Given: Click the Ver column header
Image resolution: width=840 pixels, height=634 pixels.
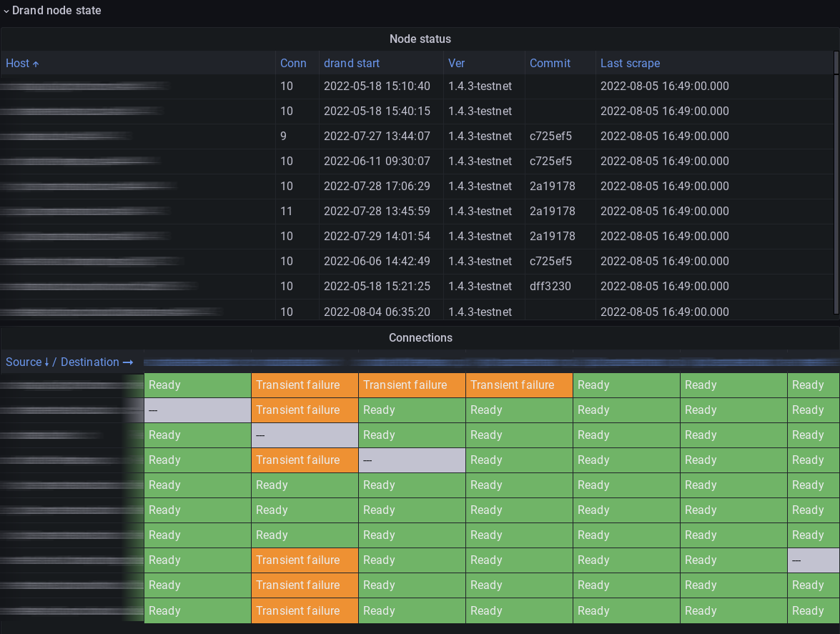Looking at the screenshot, I should click(x=456, y=63).
